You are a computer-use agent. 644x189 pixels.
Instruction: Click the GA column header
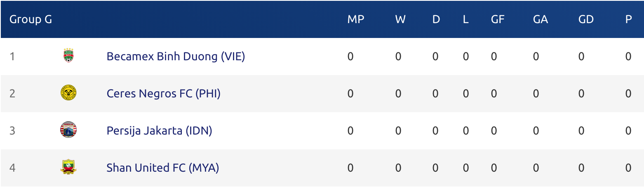click(540, 19)
